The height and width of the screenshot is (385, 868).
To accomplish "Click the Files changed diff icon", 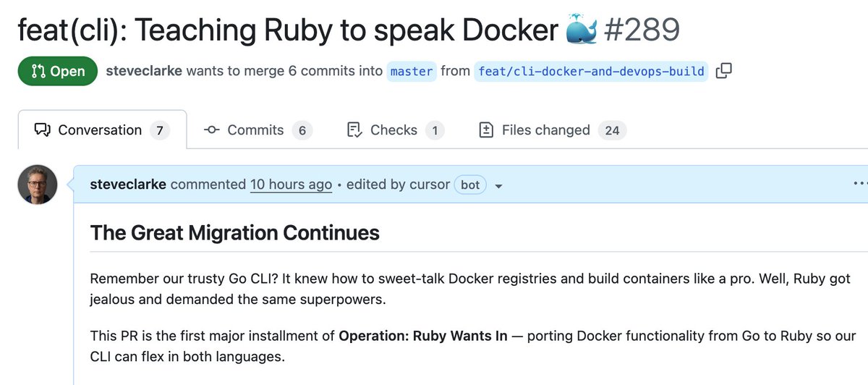I will coord(487,130).
